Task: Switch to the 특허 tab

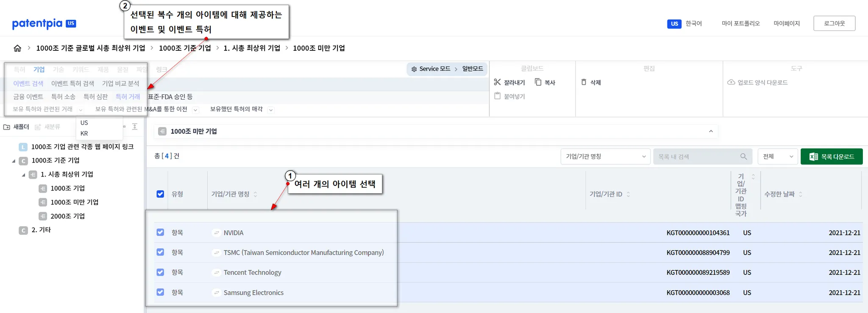Action: (19, 69)
